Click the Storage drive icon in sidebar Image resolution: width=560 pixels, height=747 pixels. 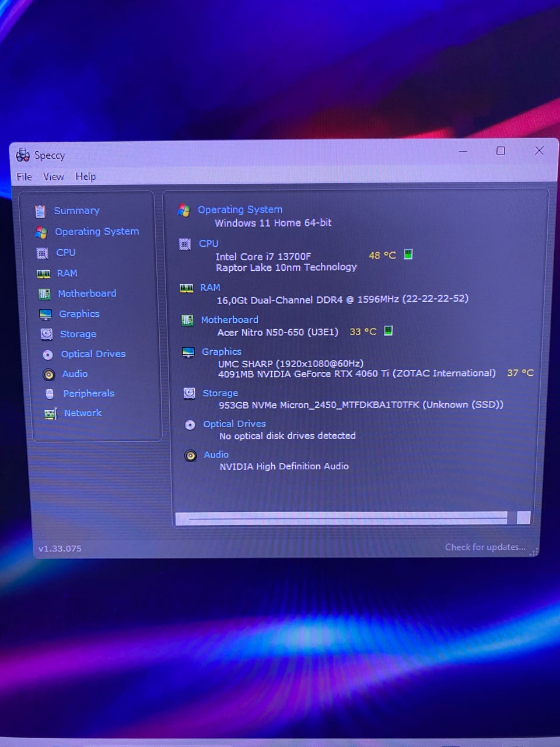point(47,334)
